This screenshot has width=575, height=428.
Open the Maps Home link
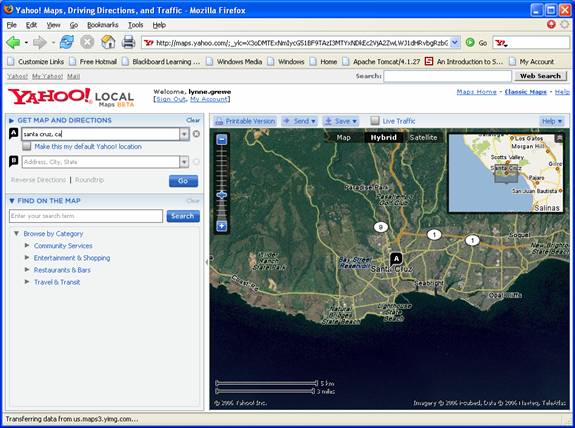476,92
